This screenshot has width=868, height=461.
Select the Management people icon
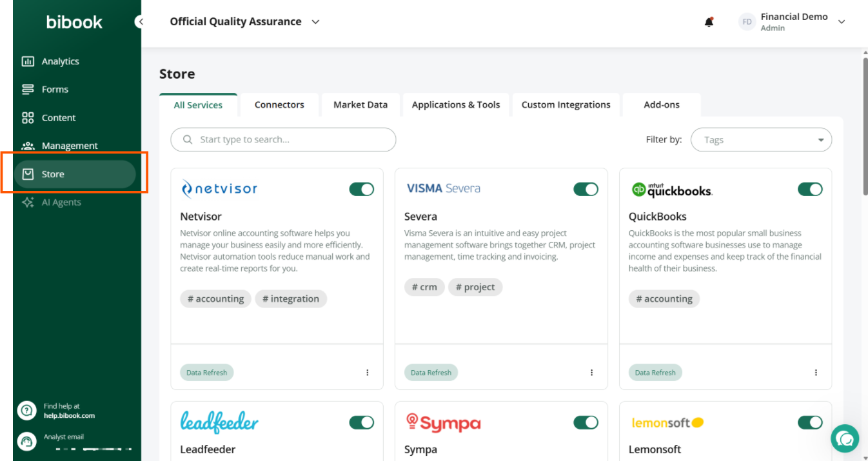[28, 146]
